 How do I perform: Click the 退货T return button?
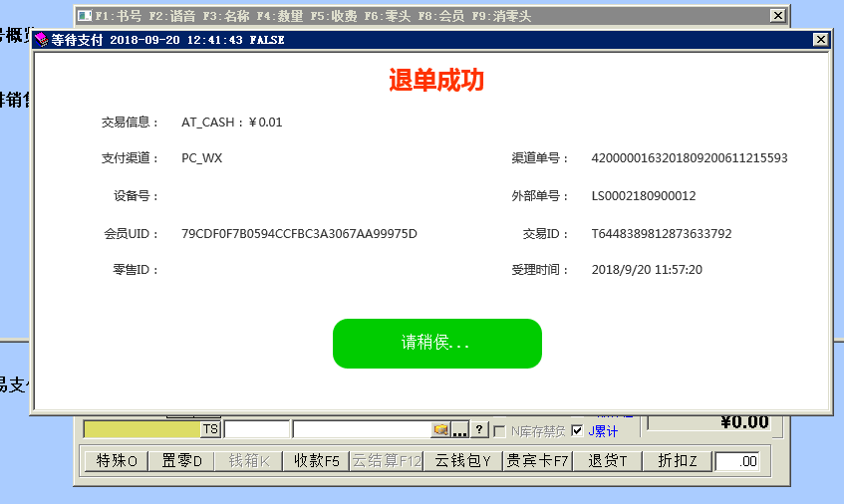608,461
